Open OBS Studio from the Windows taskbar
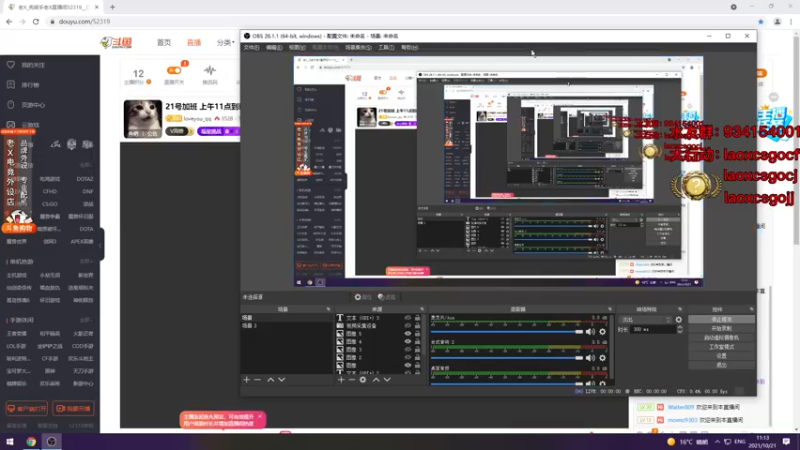Screen dimensions: 800x450 coord(52,441)
